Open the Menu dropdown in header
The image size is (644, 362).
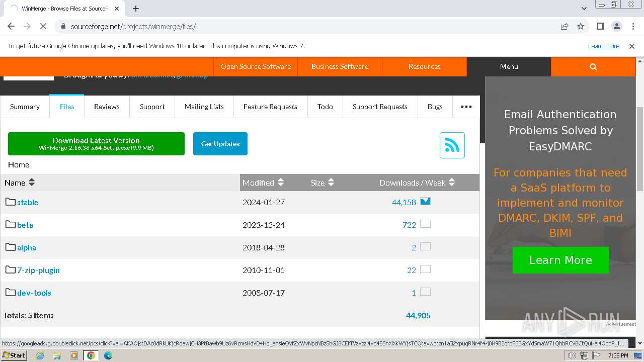509,66
